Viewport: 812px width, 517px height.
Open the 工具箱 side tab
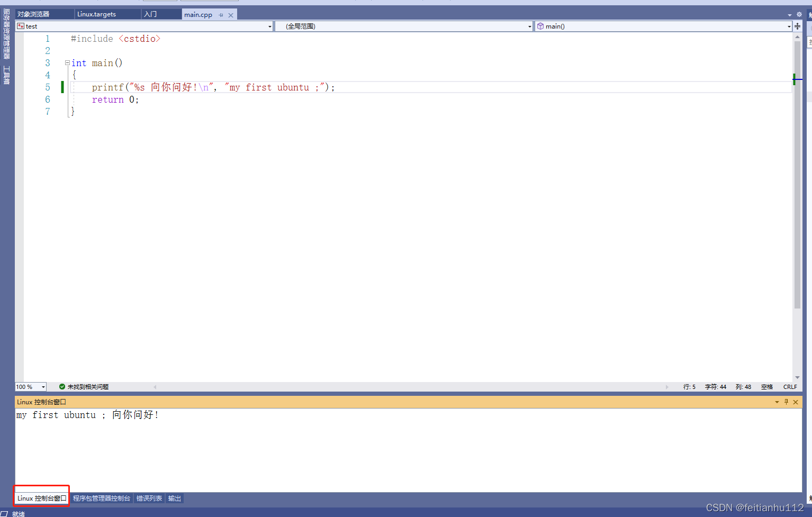pos(6,75)
